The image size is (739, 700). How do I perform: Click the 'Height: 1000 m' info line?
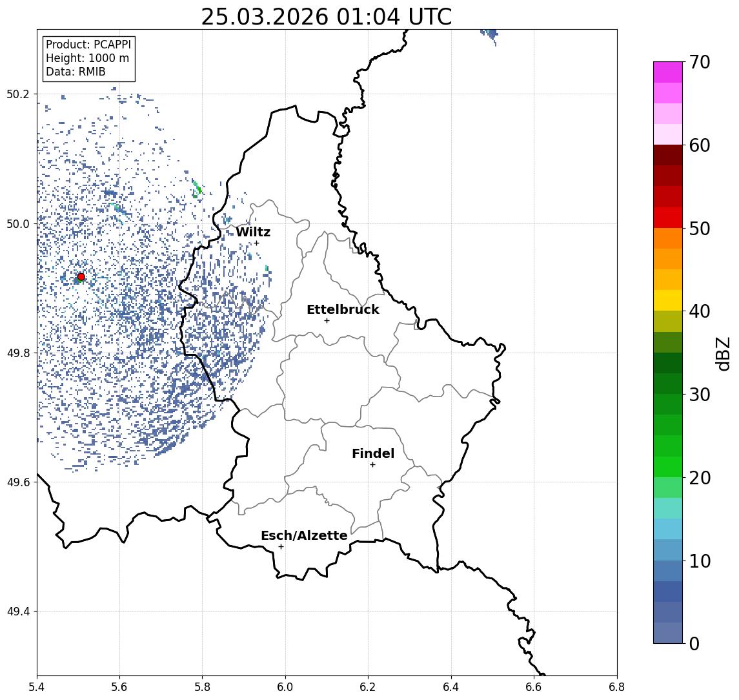(87, 58)
